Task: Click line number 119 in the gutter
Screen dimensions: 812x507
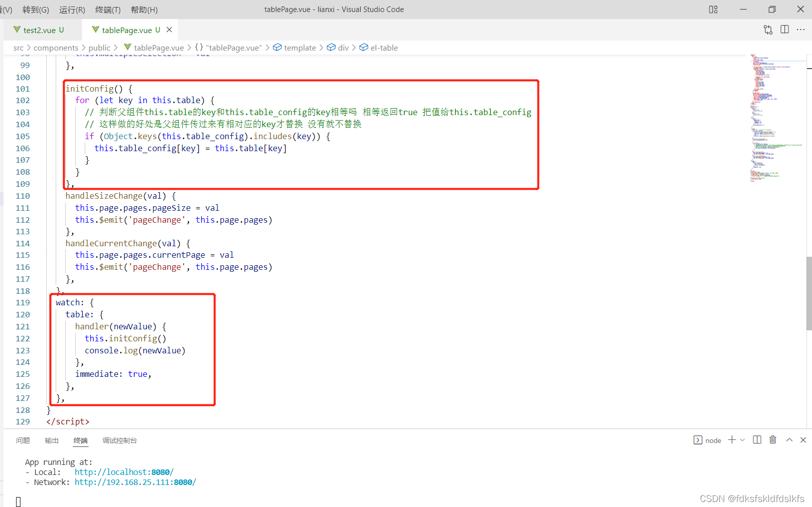Action: pos(23,303)
